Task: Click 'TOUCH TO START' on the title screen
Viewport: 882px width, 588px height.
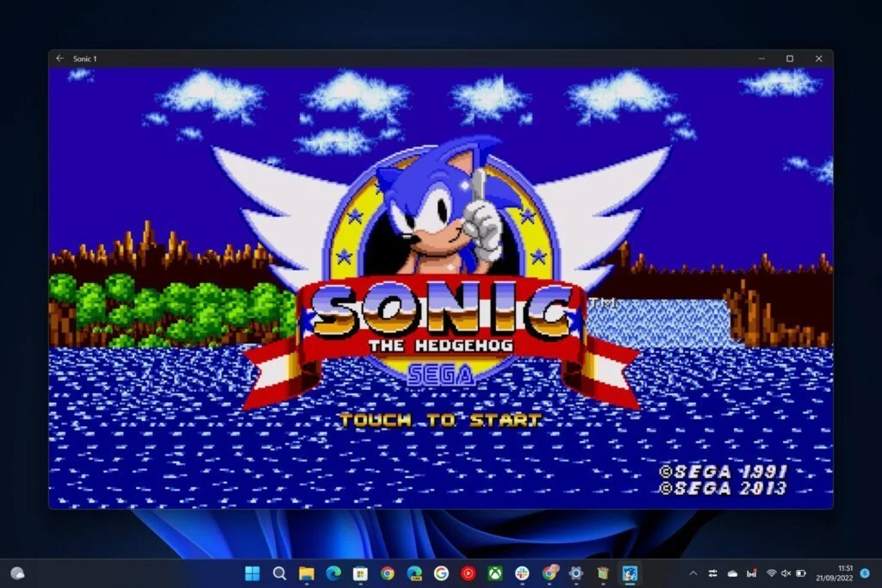Action: 440,420
